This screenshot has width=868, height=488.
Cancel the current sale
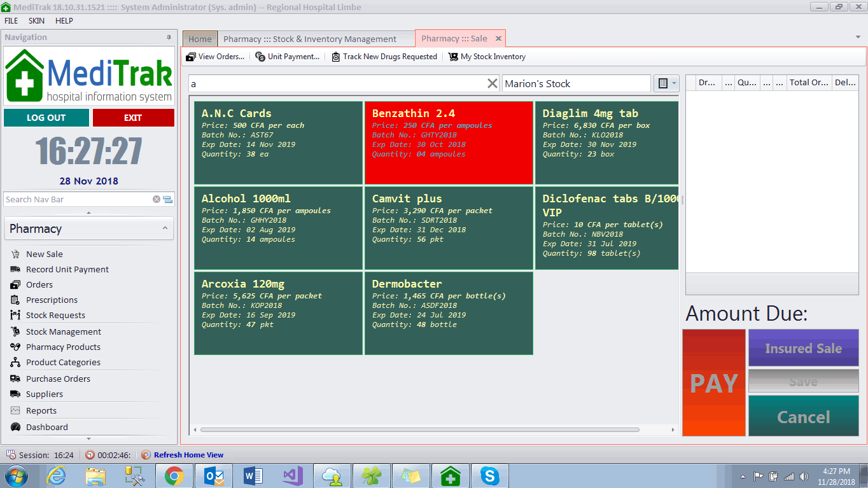point(803,416)
